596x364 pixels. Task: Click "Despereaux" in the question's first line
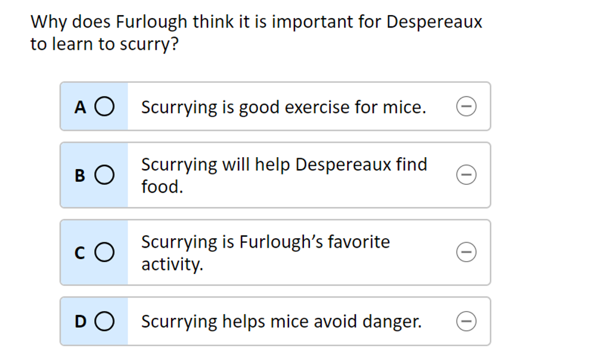coord(434,22)
